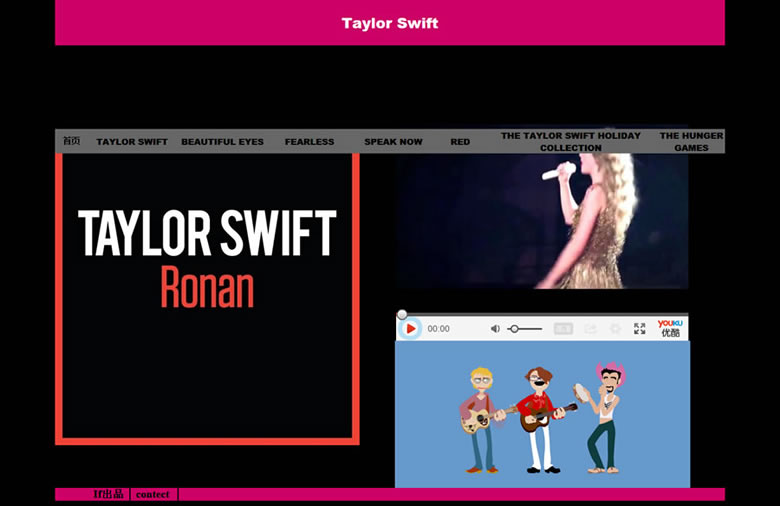Open the player settings gear icon
The width and height of the screenshot is (780, 506).
(615, 329)
